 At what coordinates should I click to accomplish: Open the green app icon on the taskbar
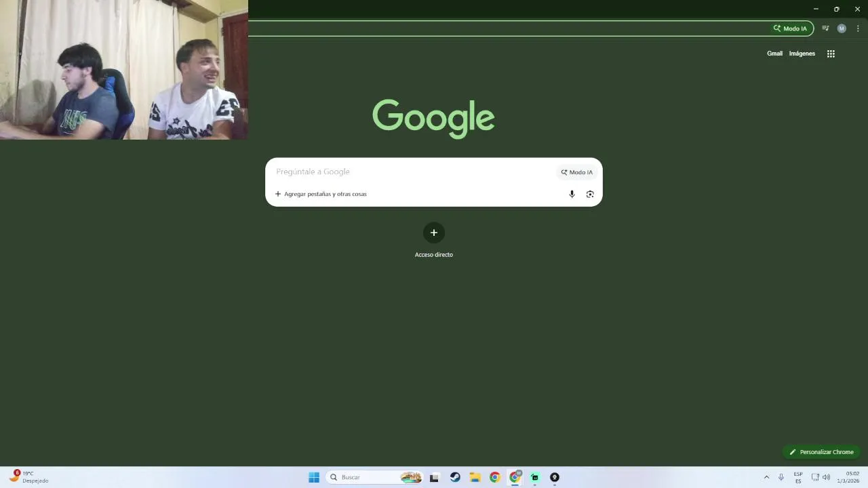coord(535,477)
